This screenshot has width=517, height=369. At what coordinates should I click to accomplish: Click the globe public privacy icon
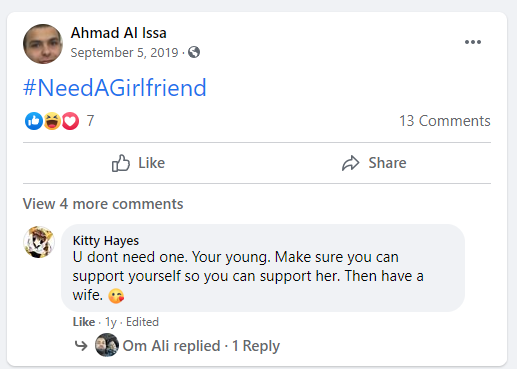click(194, 52)
